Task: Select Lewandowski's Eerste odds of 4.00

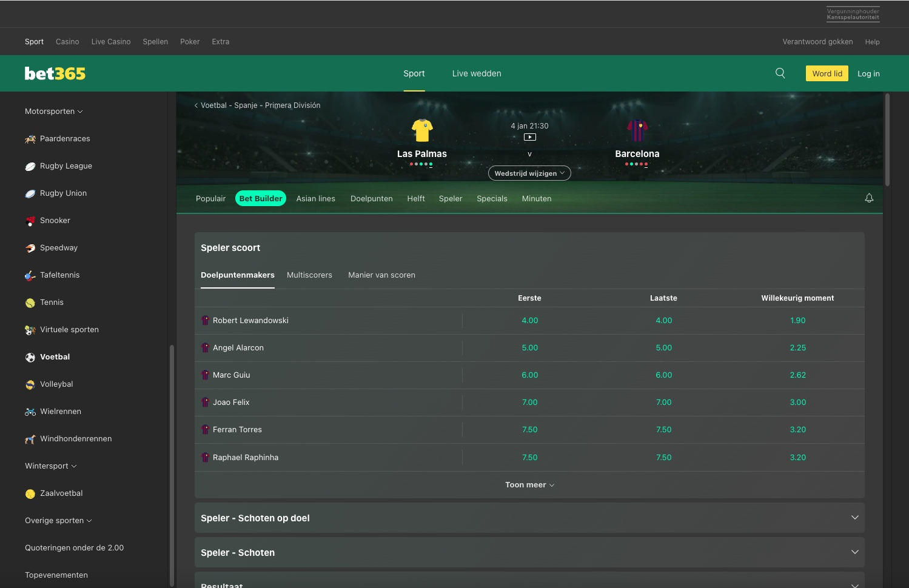Action: tap(529, 320)
